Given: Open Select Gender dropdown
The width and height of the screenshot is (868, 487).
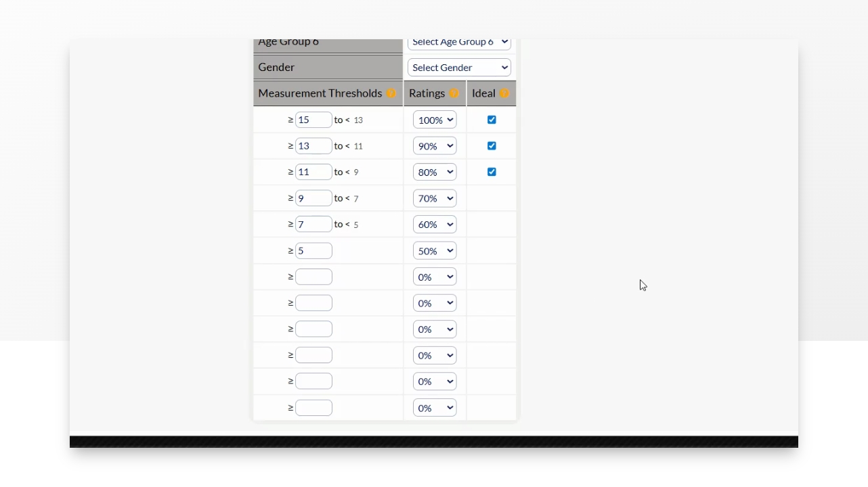Looking at the screenshot, I should point(459,68).
